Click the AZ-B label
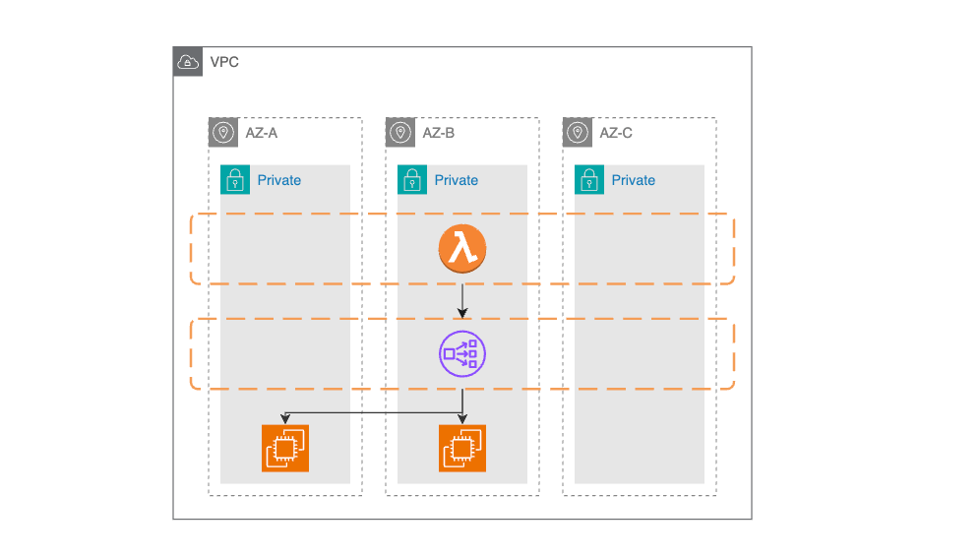Screen dimensions: 980x557 pyautogui.click(x=439, y=133)
